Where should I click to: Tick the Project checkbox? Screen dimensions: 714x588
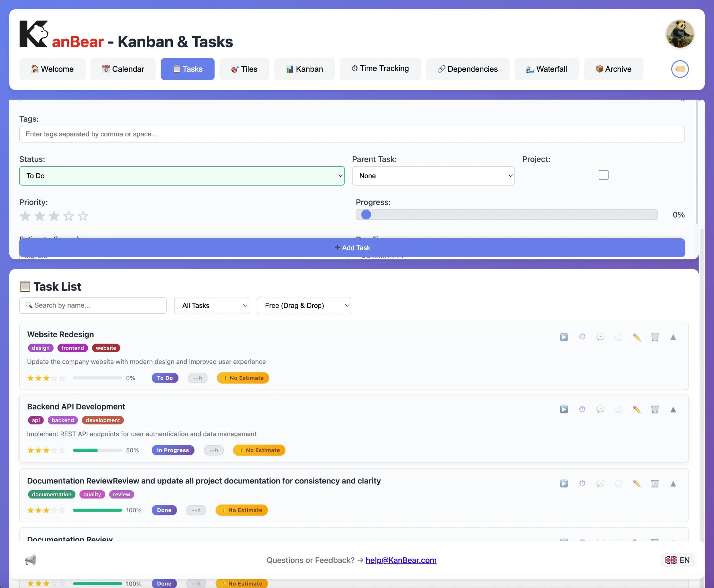tap(603, 175)
